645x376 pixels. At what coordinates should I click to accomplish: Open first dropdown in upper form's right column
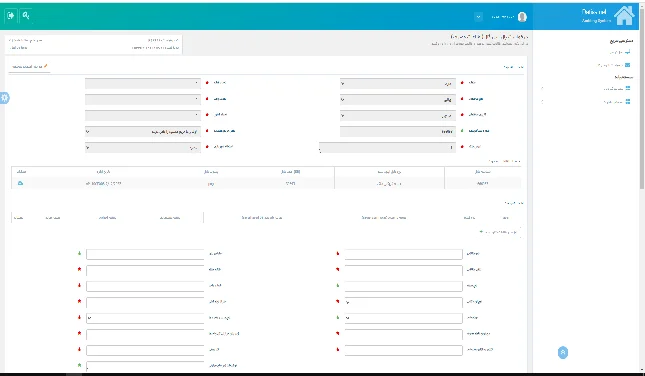[397, 84]
